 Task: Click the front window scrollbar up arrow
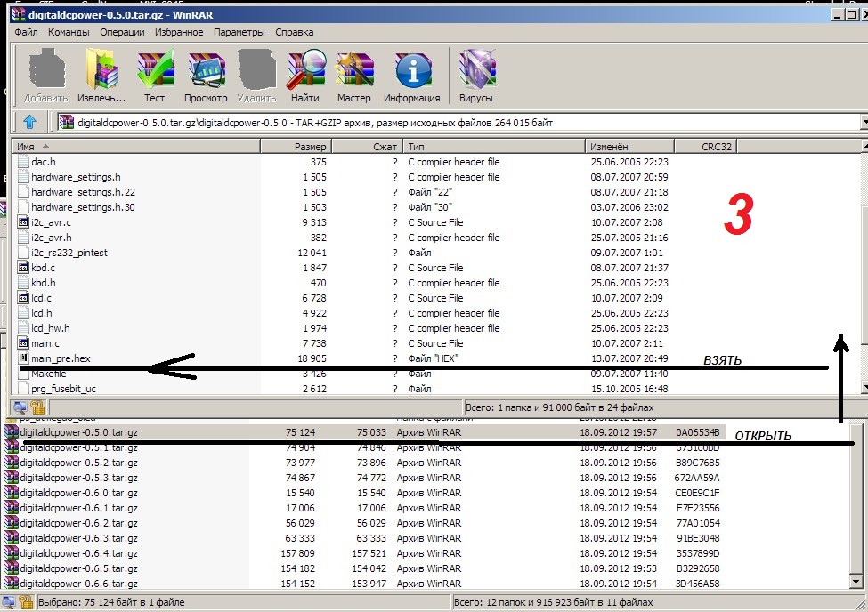pyautogui.click(x=864, y=146)
